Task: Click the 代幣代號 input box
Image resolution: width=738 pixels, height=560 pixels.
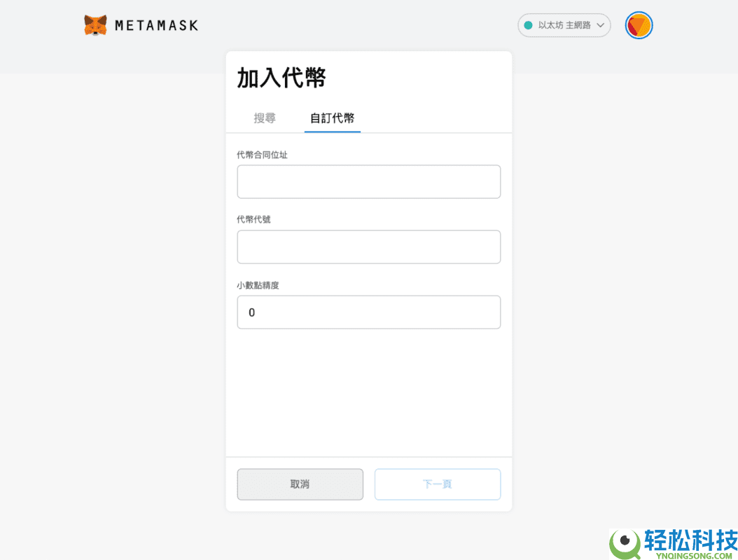Action: [x=368, y=246]
